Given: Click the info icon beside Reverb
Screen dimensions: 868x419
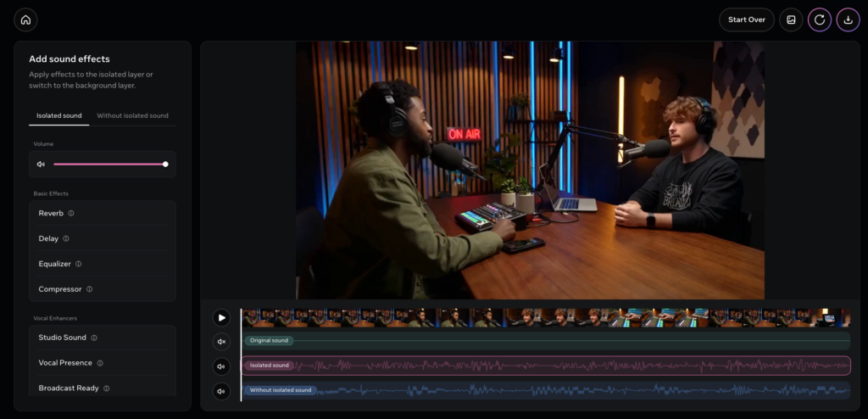Looking at the screenshot, I should click(x=71, y=214).
